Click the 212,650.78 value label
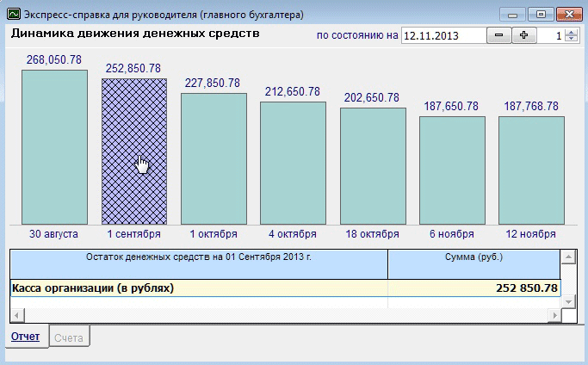 293,91
